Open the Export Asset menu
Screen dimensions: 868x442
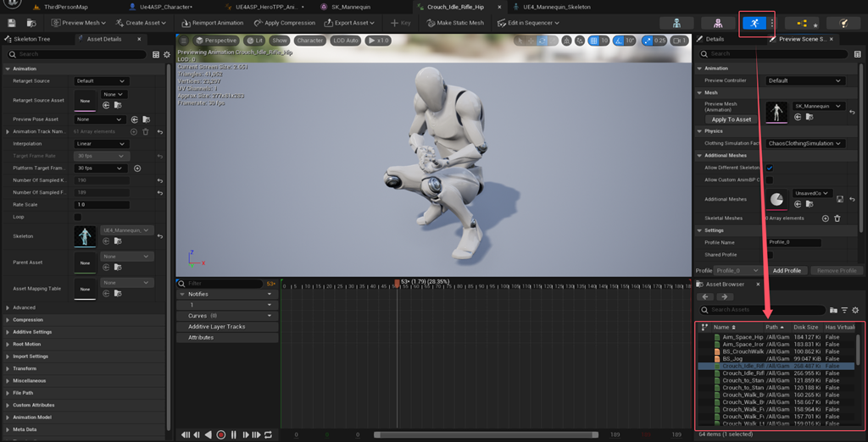coord(349,23)
